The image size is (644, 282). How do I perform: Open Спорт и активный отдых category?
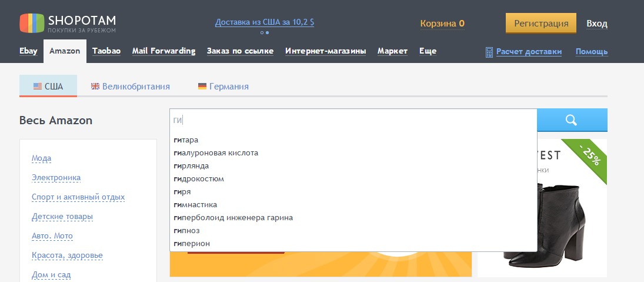click(x=78, y=197)
